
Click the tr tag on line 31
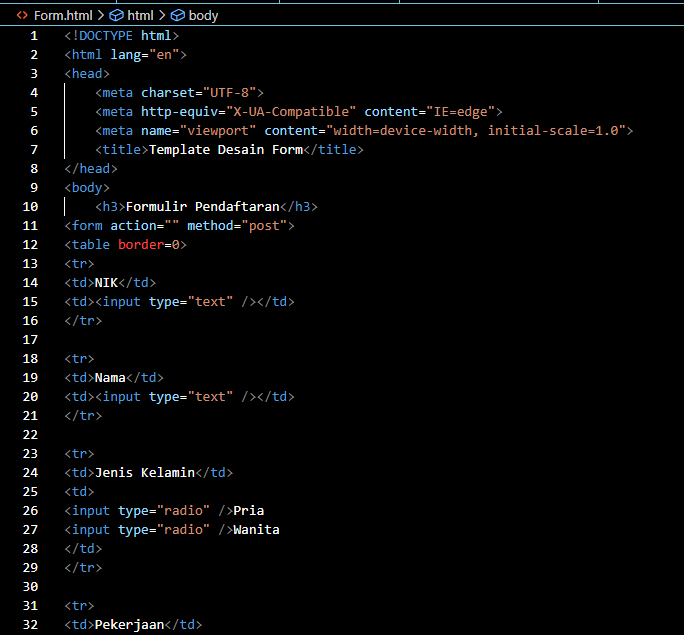pyautogui.click(x=79, y=606)
